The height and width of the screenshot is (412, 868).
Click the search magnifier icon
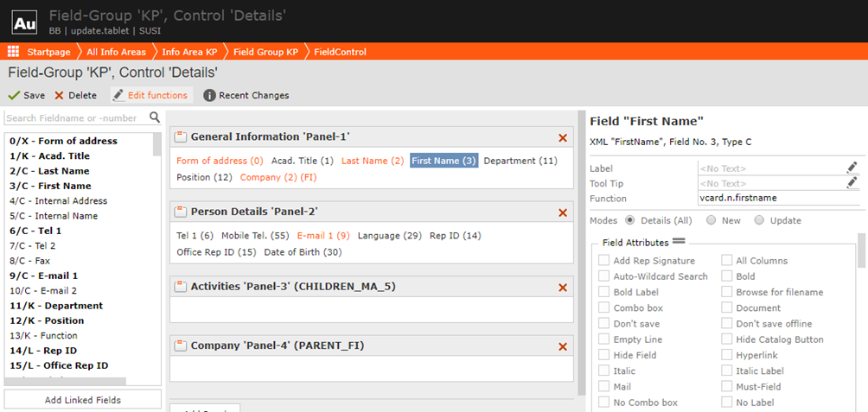click(x=155, y=117)
